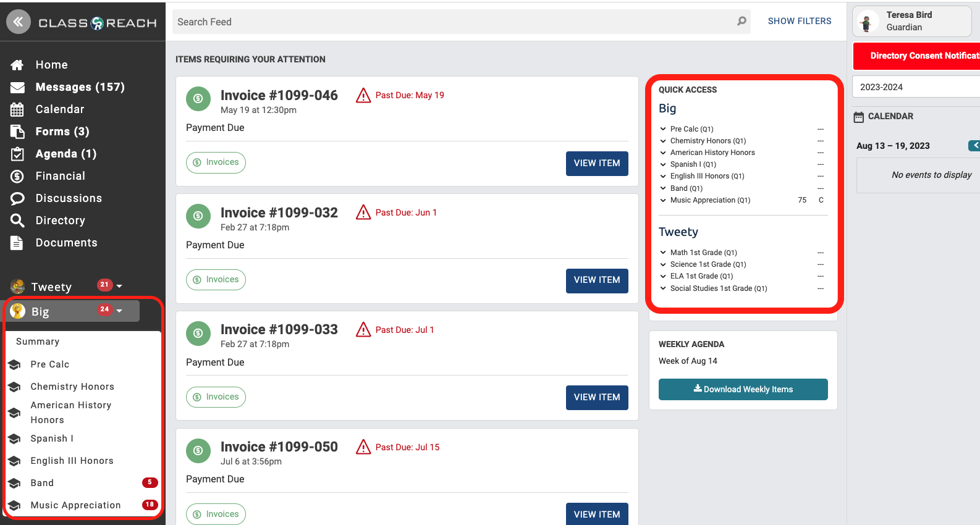The height and width of the screenshot is (525, 980).
Task: Click the Agenda clipboard icon
Action: coord(17,154)
